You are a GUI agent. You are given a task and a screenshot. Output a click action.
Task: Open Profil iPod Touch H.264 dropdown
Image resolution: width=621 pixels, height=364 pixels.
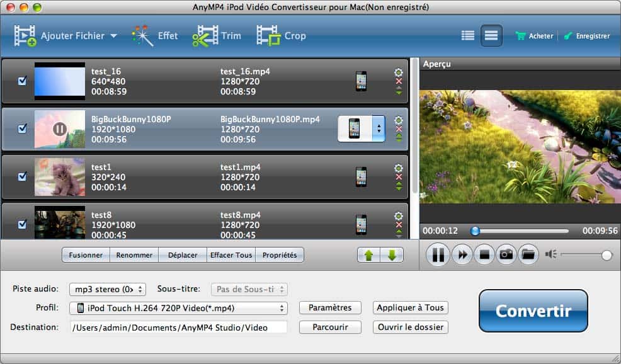pos(178,308)
